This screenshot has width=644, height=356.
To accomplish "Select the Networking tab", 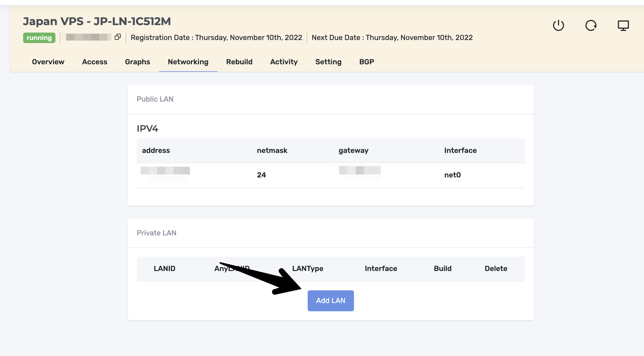I will [188, 62].
